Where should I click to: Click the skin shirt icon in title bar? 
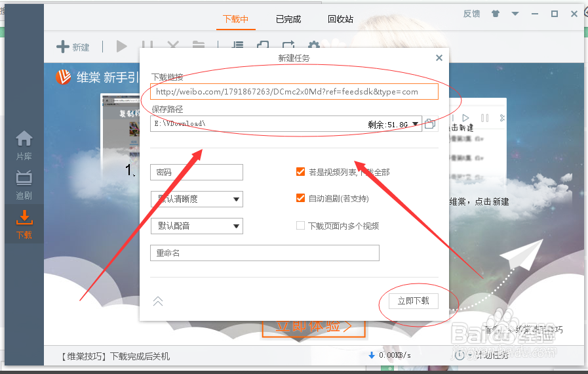click(496, 14)
